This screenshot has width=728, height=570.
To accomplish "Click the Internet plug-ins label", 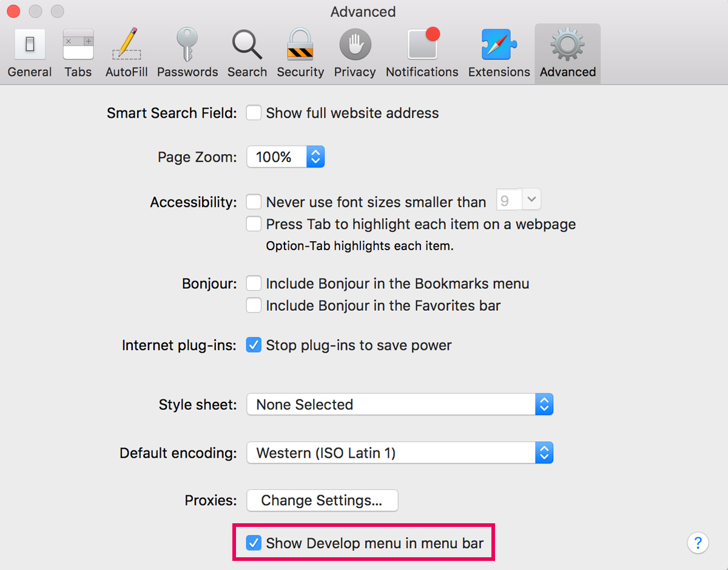I will coord(179,345).
